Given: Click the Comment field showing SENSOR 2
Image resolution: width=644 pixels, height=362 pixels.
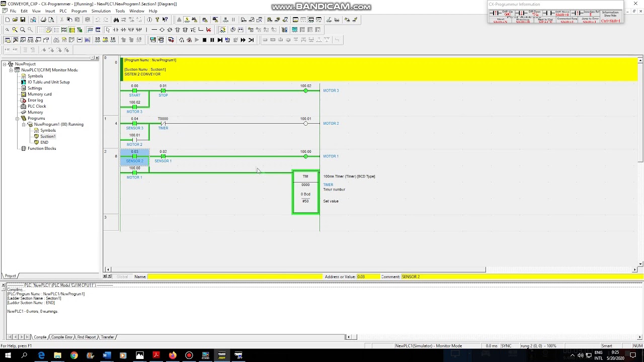Looking at the screenshot, I should point(522,277).
